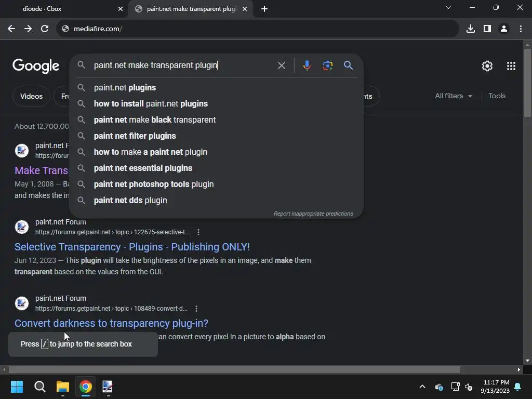Open the tab search chevron dropdown
The height and width of the screenshot is (399, 532).
[448, 7]
